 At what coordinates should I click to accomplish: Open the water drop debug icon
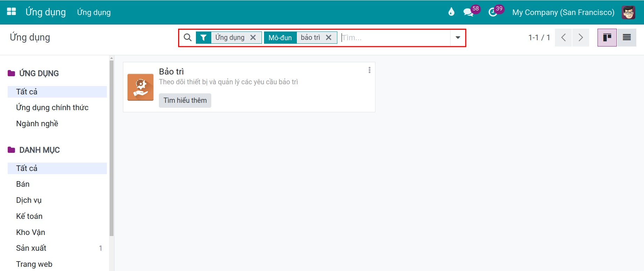[451, 12]
